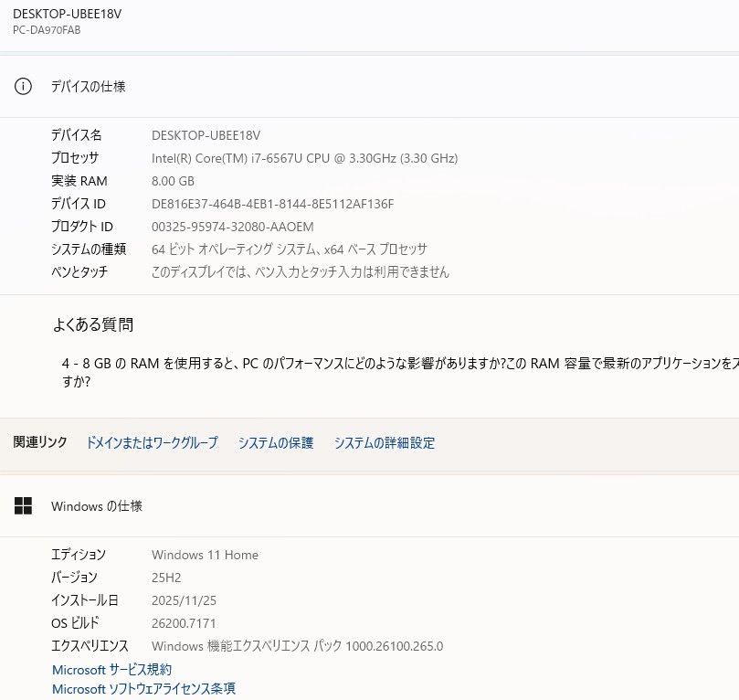Select the Intel Core i7-6567U processor text
This screenshot has width=739, height=700.
(x=304, y=157)
